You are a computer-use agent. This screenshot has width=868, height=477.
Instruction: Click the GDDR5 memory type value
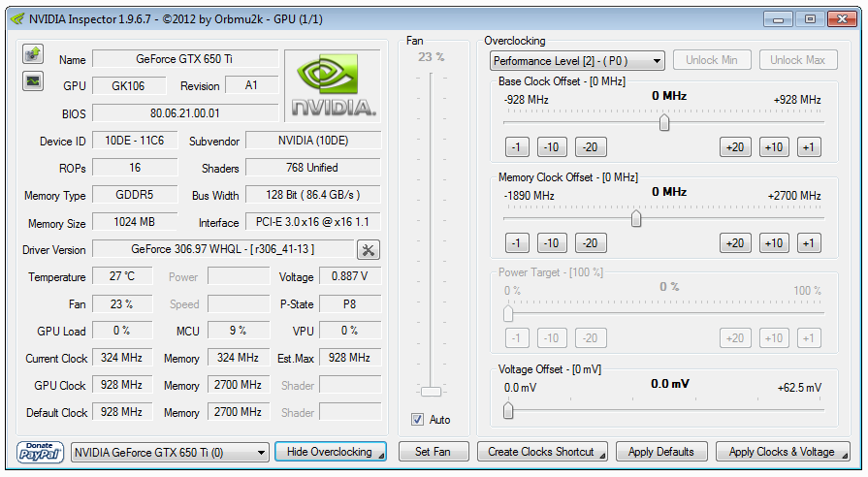pyautogui.click(x=135, y=195)
